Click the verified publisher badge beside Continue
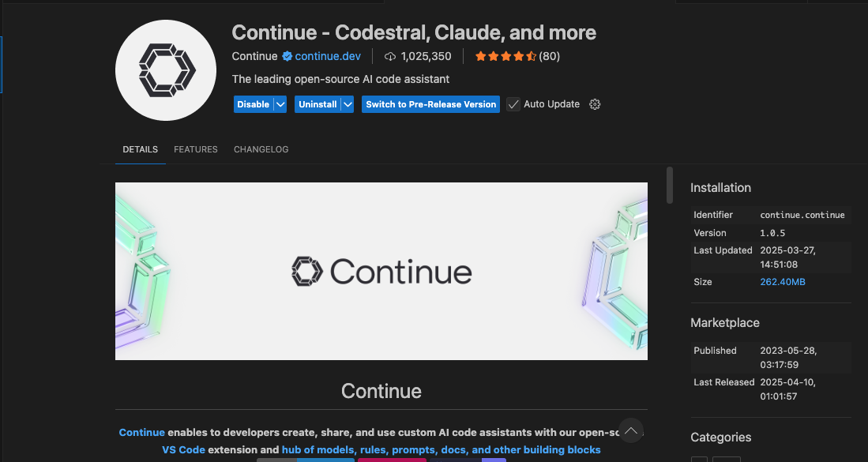Viewport: 868px width, 462px height. [287, 56]
